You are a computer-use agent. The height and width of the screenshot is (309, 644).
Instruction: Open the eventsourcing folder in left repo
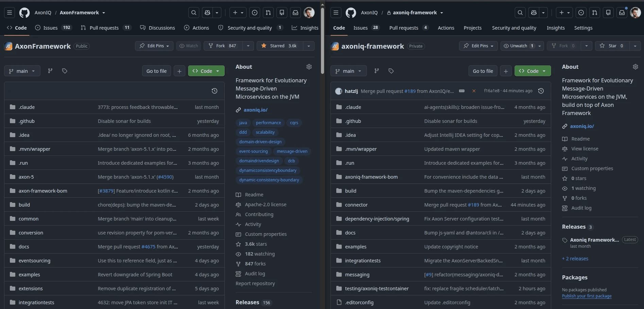point(34,261)
